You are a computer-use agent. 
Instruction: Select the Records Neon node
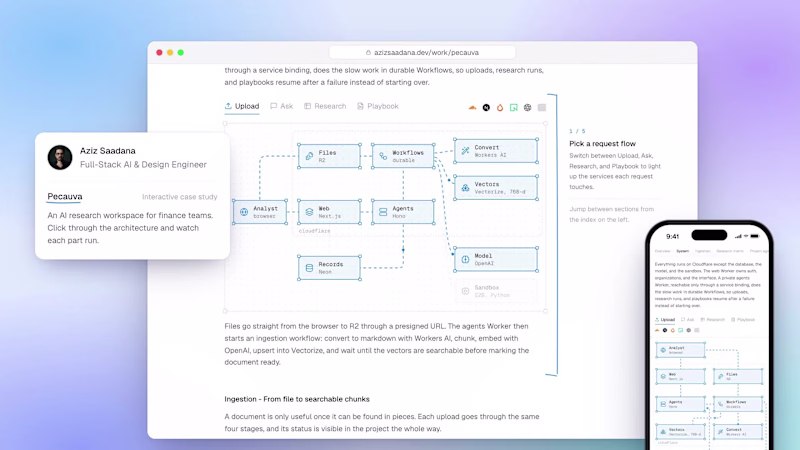coord(329,268)
